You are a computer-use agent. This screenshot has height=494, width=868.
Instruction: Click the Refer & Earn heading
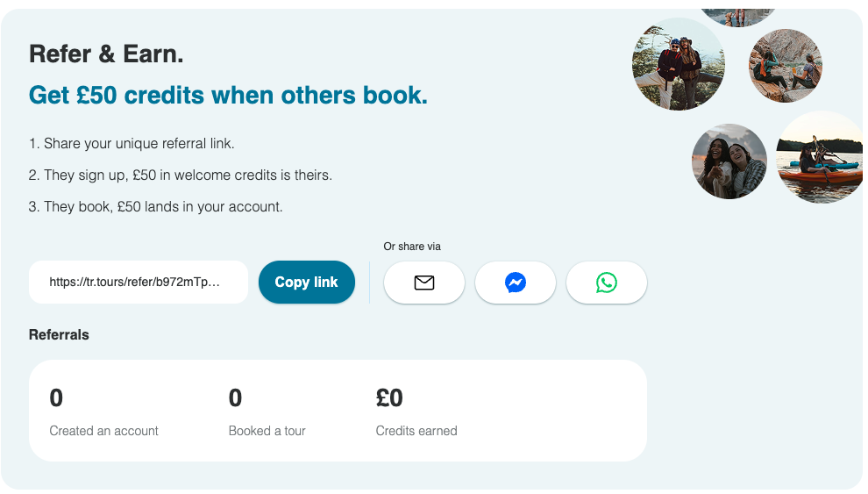point(106,54)
